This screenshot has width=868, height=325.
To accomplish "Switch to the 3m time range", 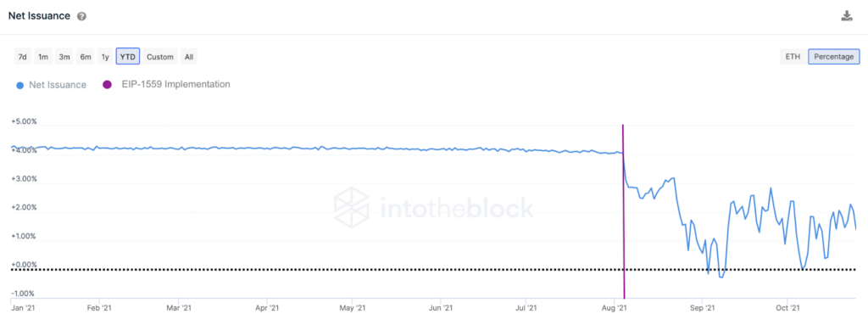I will tap(64, 57).
